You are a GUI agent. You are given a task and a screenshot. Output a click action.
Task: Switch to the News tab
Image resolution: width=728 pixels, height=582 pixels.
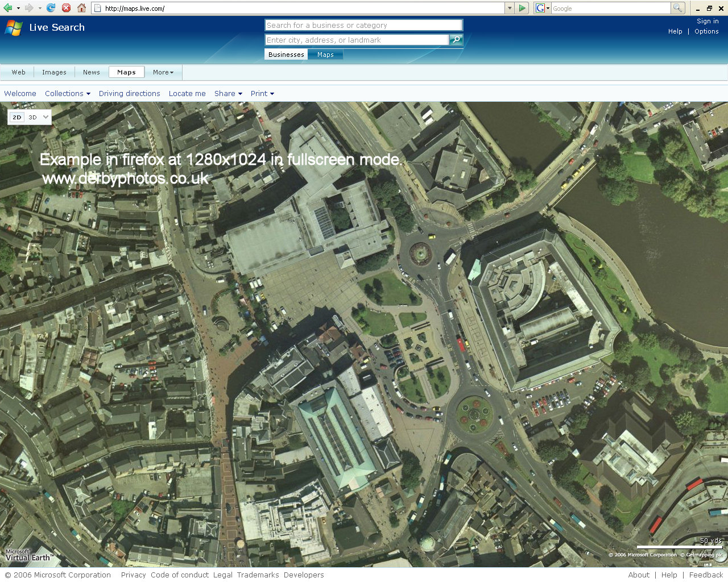(x=91, y=72)
